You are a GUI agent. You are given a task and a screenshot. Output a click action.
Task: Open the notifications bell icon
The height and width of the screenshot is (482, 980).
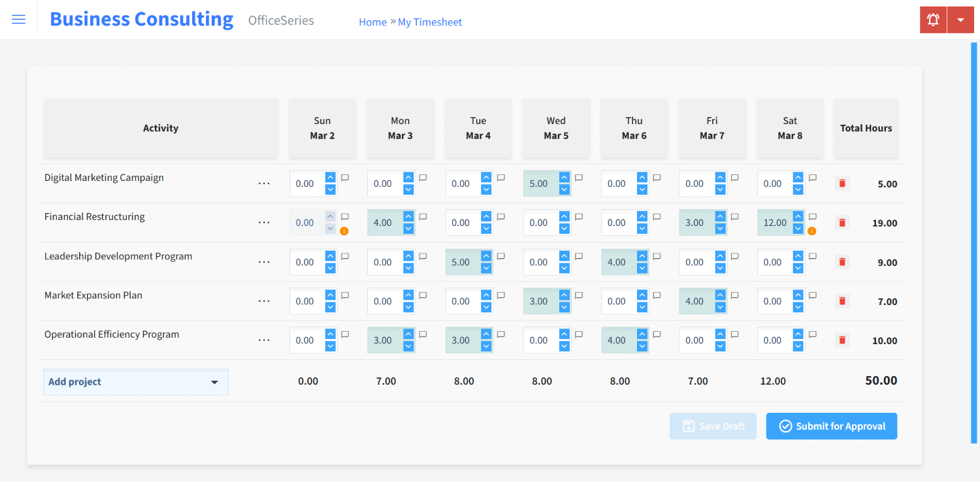(932, 20)
